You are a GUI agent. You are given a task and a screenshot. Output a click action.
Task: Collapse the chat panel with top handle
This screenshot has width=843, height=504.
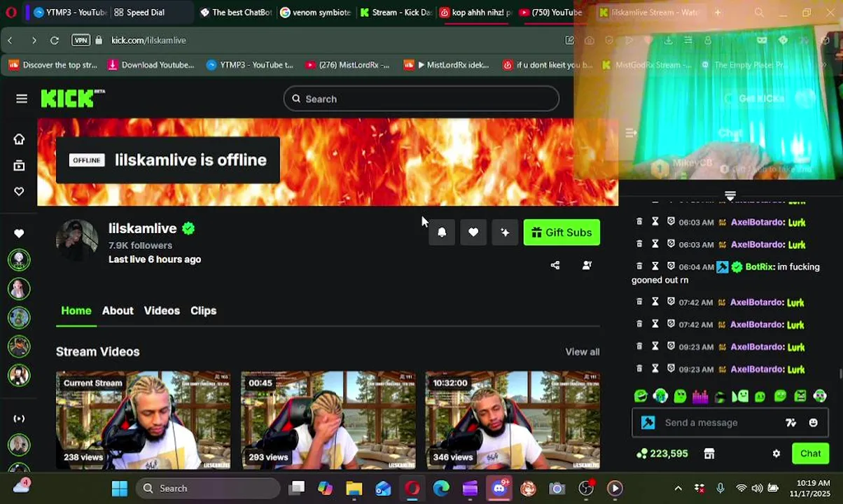coord(730,196)
